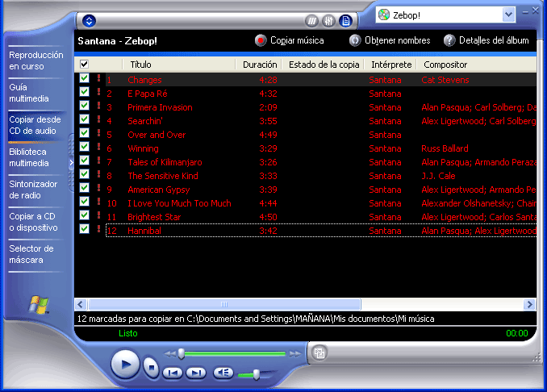Viewport: 547px width, 392px height.
Task: Toggle the select-all checkbox in header
Action: click(x=84, y=65)
